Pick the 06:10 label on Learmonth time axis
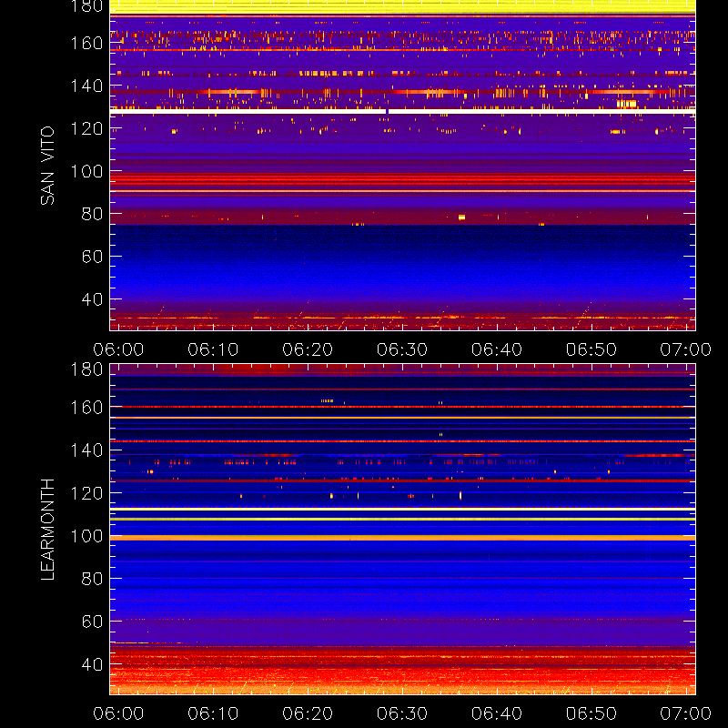 pos(213,713)
